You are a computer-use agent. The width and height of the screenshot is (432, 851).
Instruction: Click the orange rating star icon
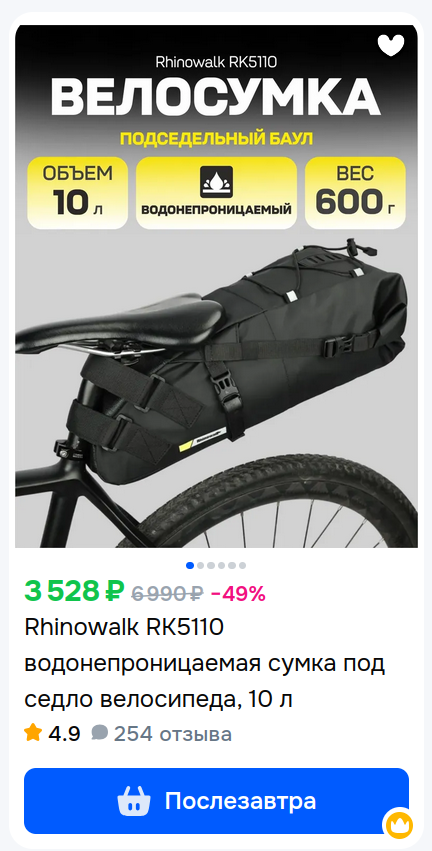33,733
